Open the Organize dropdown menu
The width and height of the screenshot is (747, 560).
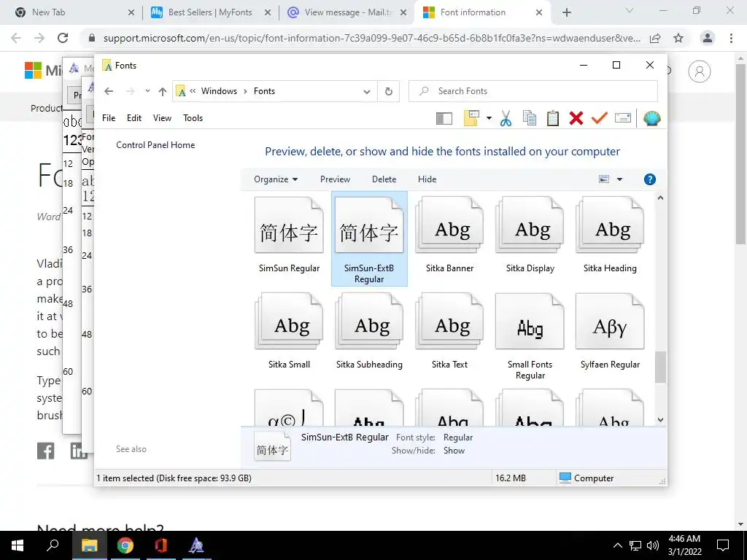click(276, 179)
